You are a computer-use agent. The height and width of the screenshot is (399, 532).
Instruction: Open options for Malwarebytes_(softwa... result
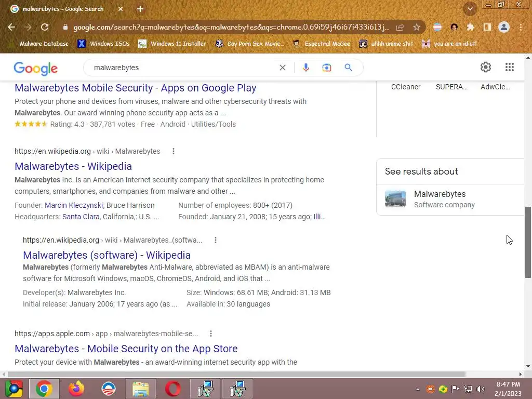pos(216,240)
